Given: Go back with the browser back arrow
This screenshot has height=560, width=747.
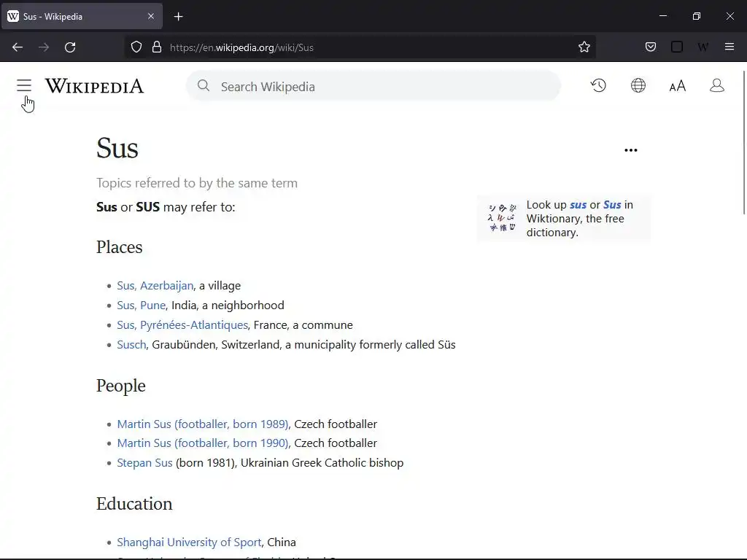Looking at the screenshot, I should 18,47.
